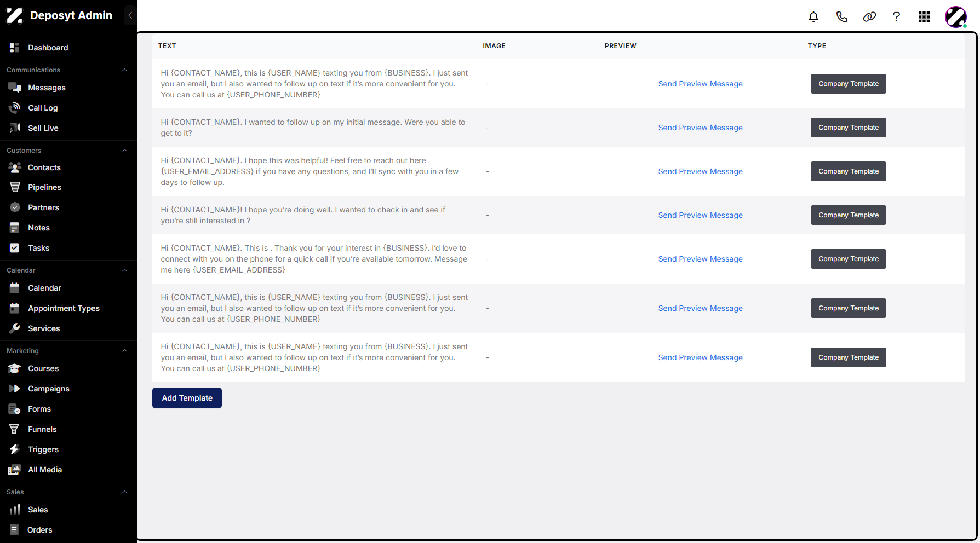Click the TYPE column header
Viewport: 980px width, 543px height.
817,46
